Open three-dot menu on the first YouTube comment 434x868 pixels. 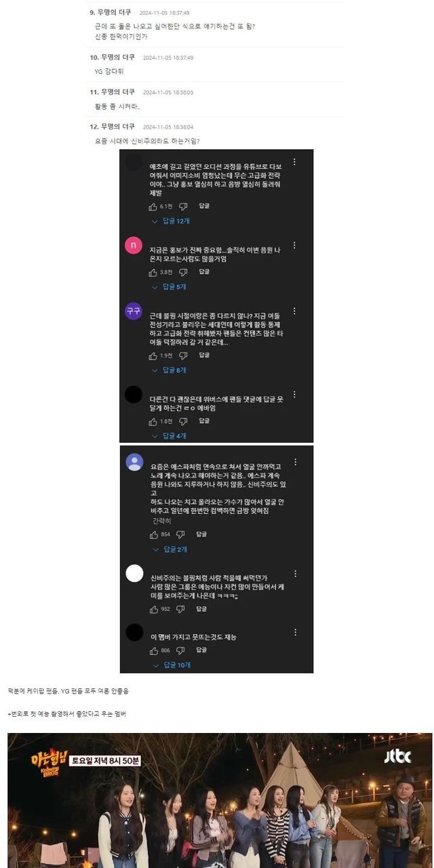294,162
